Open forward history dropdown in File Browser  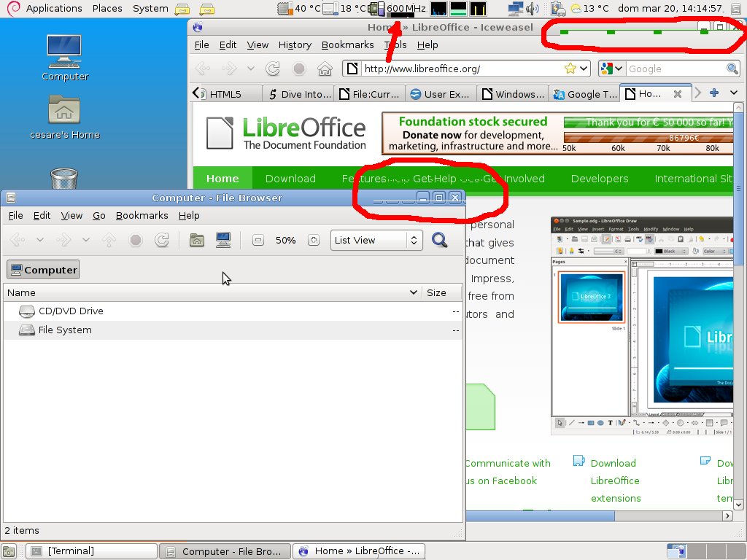click(86, 240)
